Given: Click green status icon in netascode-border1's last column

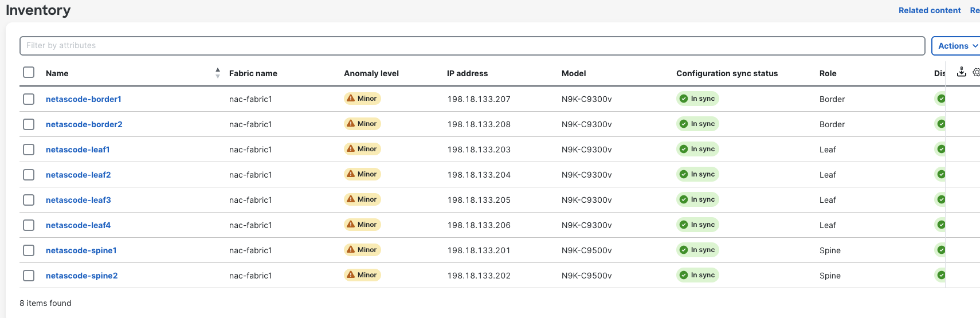Looking at the screenshot, I should point(941,99).
